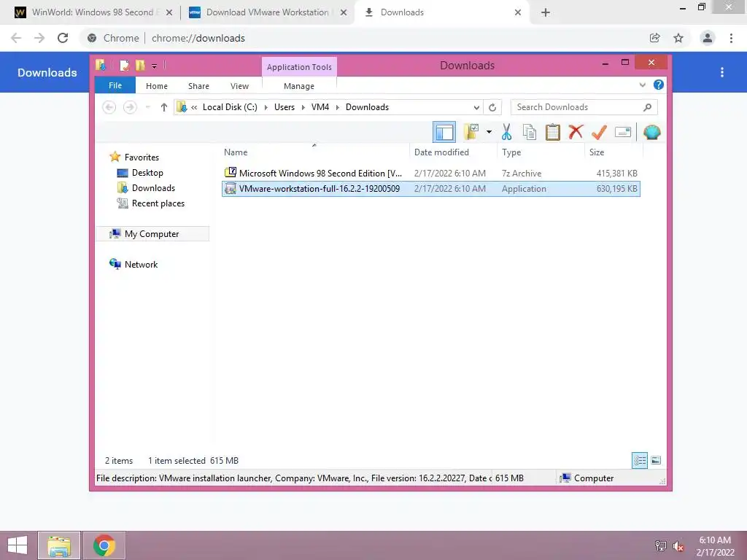Click the red X Delete icon
Screen dimensions: 747x560
(576, 132)
